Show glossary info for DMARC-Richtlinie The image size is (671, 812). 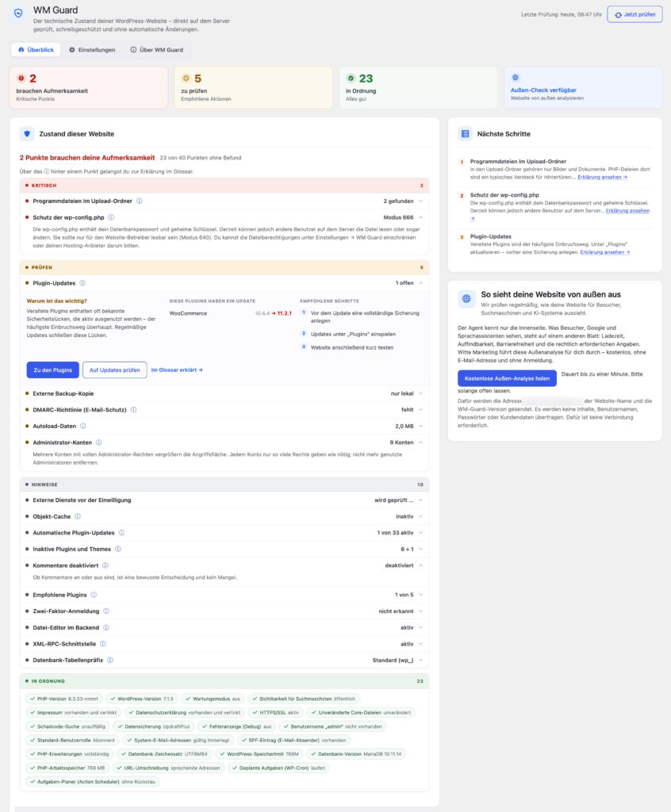point(134,410)
